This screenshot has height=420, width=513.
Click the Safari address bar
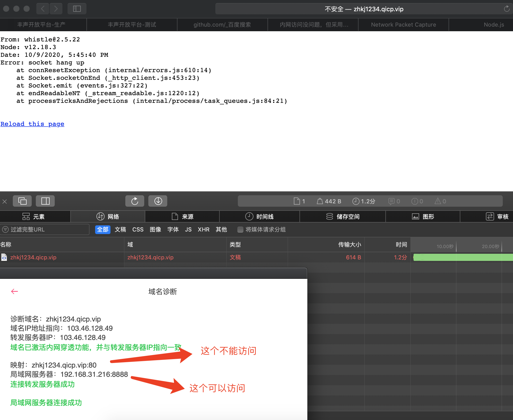pos(364,9)
